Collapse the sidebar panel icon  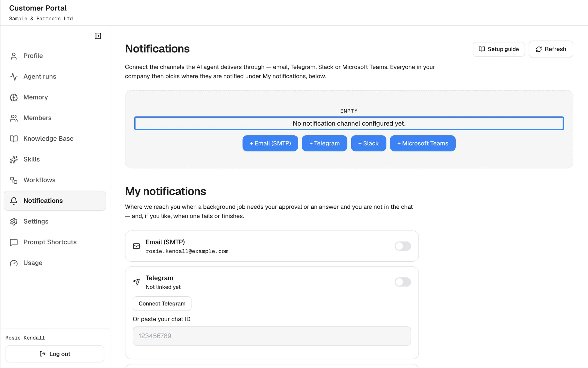(98, 36)
